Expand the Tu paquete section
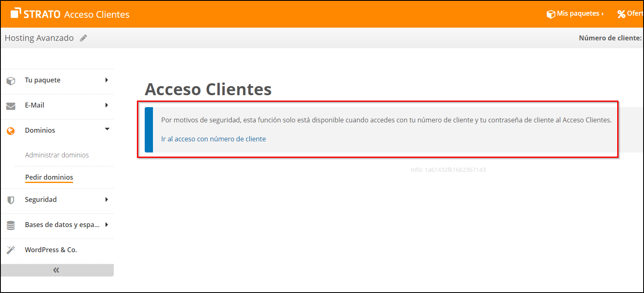 click(107, 80)
